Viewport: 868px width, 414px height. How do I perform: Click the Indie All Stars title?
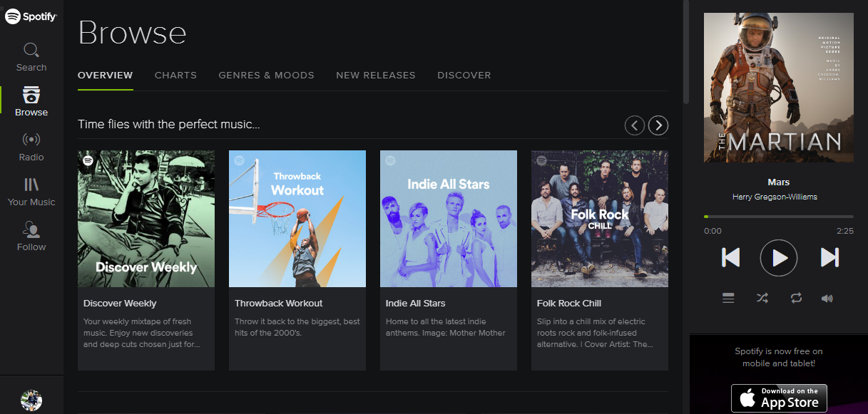[416, 304]
